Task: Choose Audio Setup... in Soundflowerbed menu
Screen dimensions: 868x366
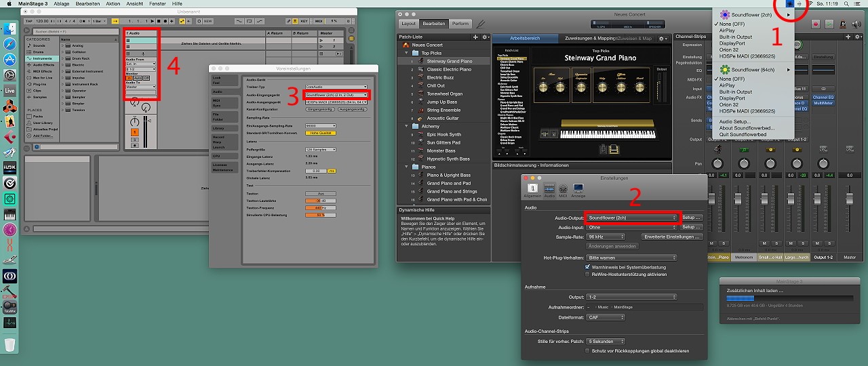Action: (735, 121)
